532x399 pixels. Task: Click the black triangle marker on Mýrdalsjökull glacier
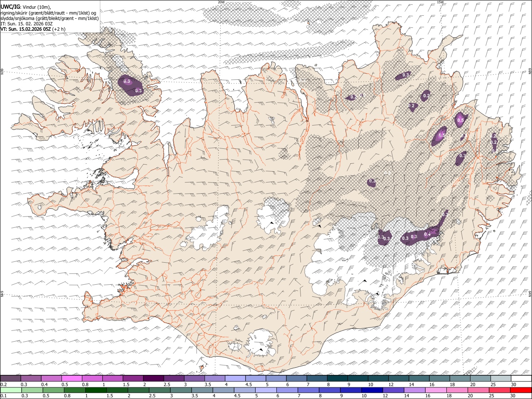coord(261,350)
